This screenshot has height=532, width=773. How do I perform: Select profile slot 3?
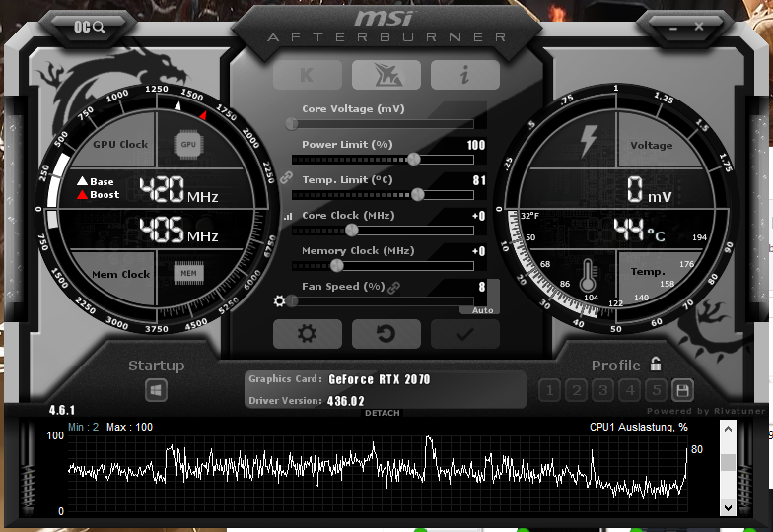603,390
